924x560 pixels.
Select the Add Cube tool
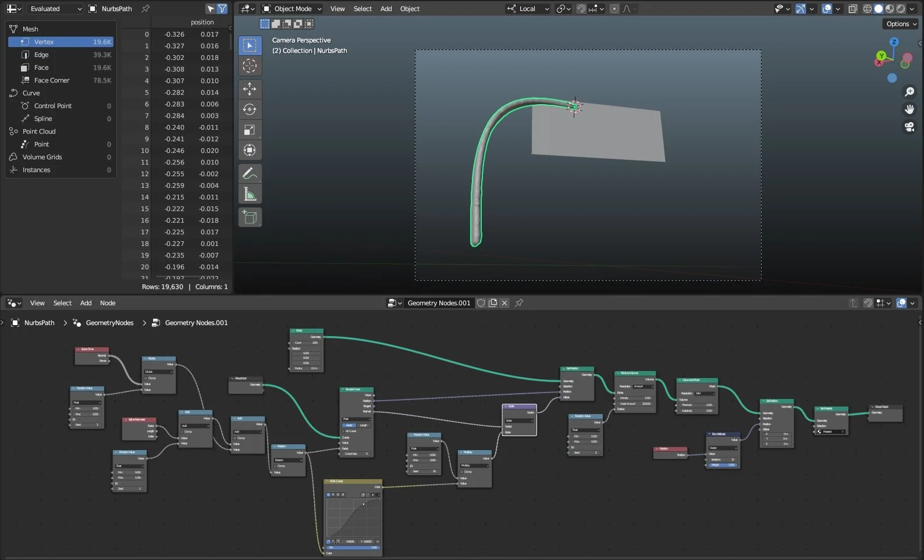250,217
